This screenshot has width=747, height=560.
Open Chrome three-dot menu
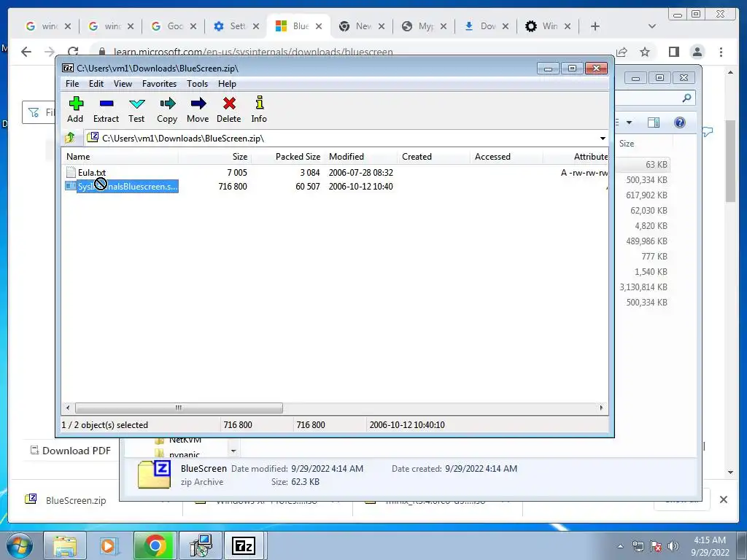pyautogui.click(x=721, y=52)
